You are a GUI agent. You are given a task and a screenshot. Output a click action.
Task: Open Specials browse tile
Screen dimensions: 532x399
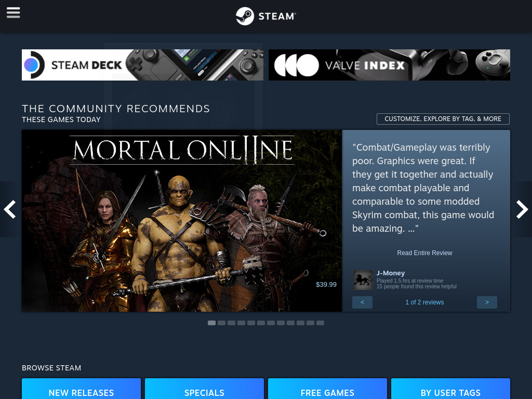coord(204,389)
